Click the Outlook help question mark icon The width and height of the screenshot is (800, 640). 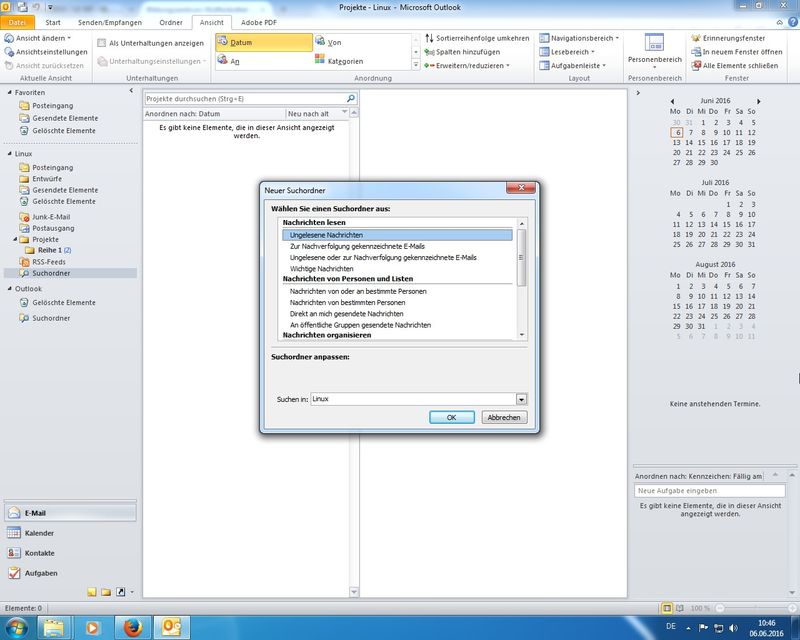pos(793,22)
